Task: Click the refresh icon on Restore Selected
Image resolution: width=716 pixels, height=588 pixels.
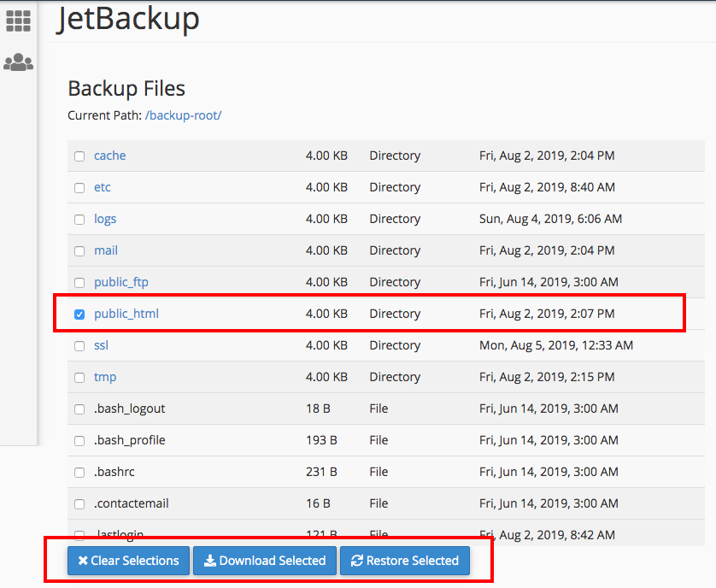Action: [x=356, y=561]
